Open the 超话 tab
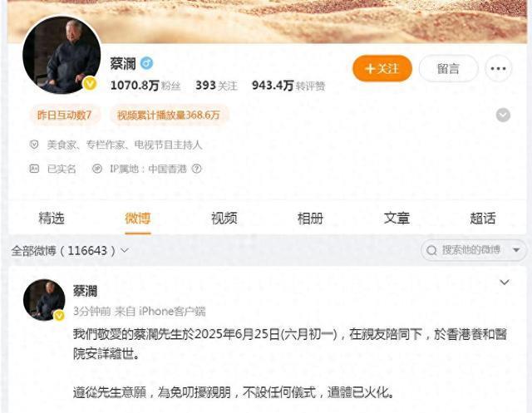 tap(482, 218)
